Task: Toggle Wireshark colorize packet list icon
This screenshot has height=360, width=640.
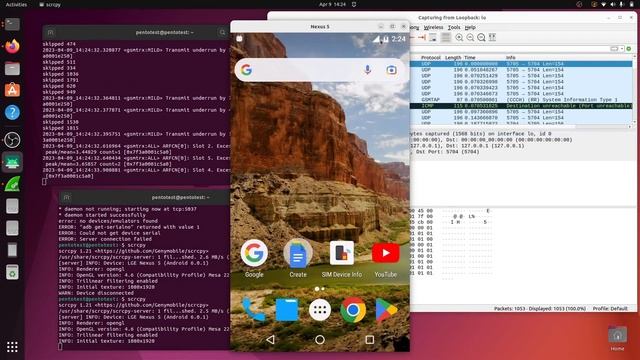Action: 446,38
